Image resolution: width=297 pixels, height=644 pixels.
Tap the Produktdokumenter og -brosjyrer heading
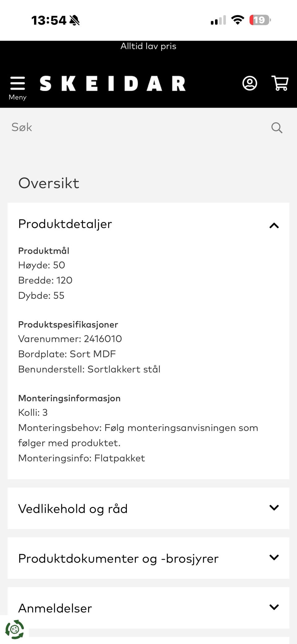(x=118, y=559)
